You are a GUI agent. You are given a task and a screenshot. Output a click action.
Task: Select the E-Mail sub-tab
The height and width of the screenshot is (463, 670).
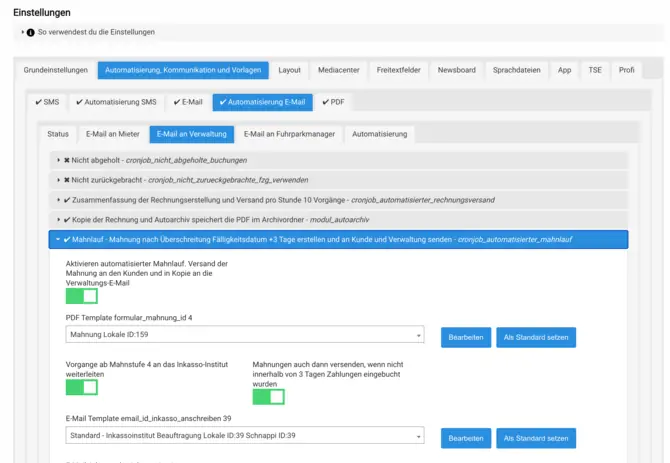[x=188, y=102]
